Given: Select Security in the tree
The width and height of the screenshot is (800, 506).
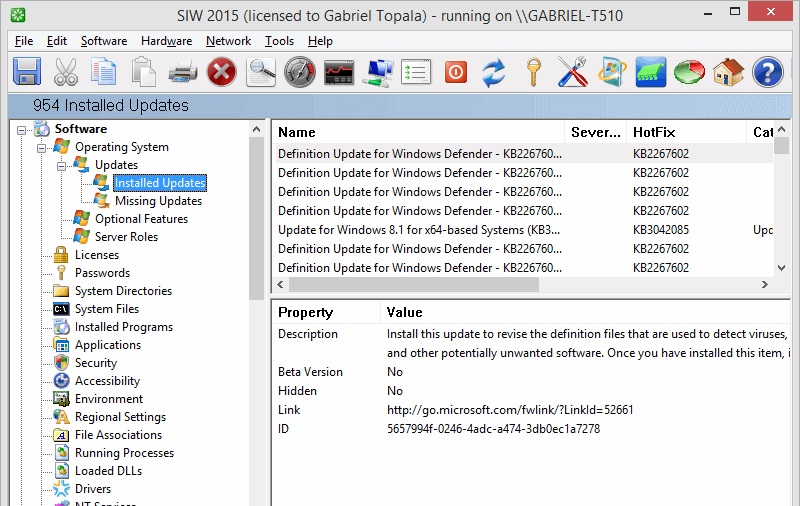Looking at the screenshot, I should point(96,363).
